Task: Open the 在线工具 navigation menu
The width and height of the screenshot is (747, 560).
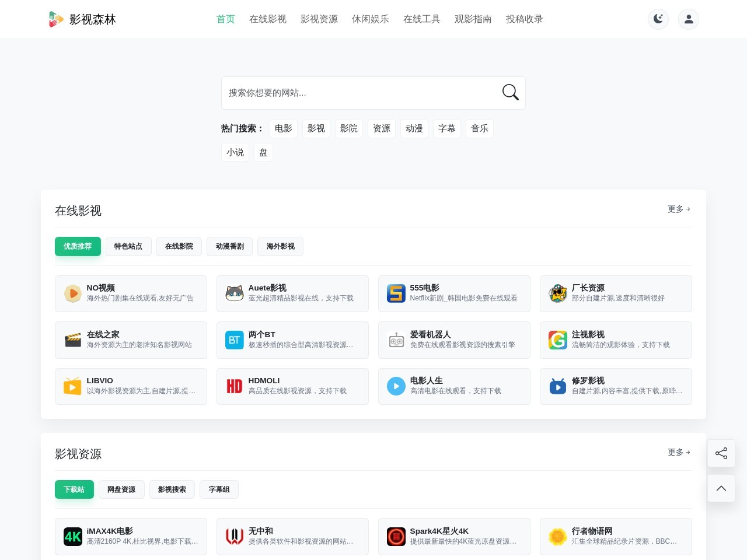Action: [422, 19]
